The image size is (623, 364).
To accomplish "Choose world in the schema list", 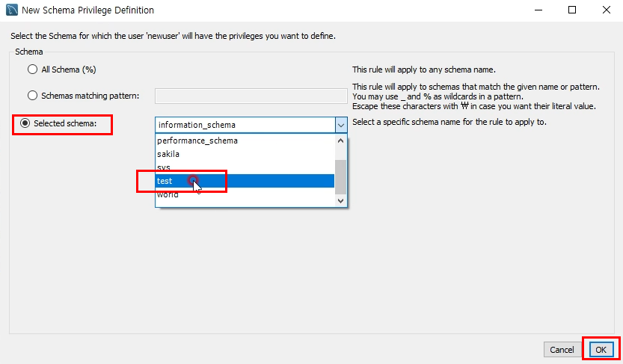I will (245, 194).
